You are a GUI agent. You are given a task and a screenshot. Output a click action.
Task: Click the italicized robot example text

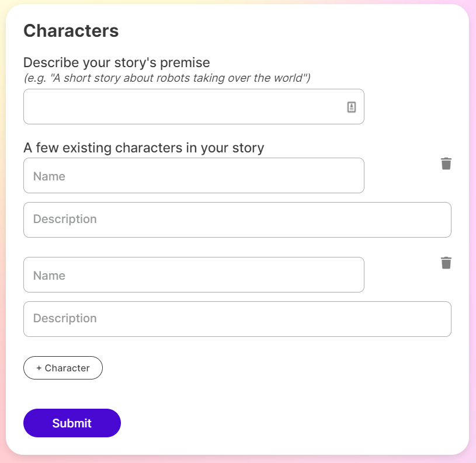pyautogui.click(x=167, y=78)
